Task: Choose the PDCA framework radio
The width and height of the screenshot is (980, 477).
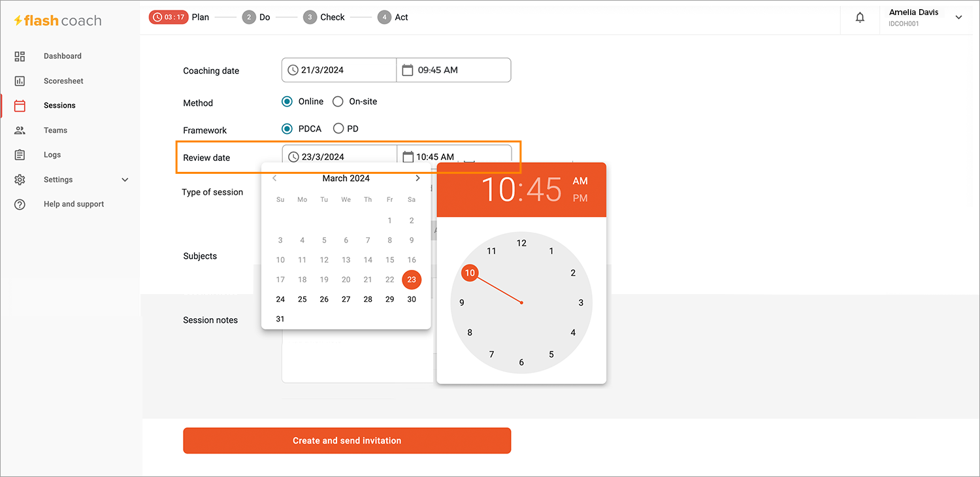Action: [x=287, y=129]
